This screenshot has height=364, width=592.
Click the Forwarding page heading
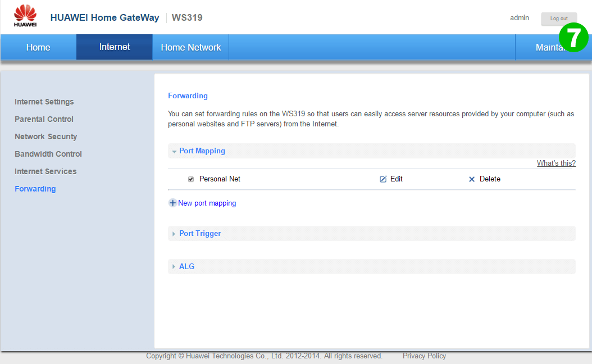(x=188, y=96)
